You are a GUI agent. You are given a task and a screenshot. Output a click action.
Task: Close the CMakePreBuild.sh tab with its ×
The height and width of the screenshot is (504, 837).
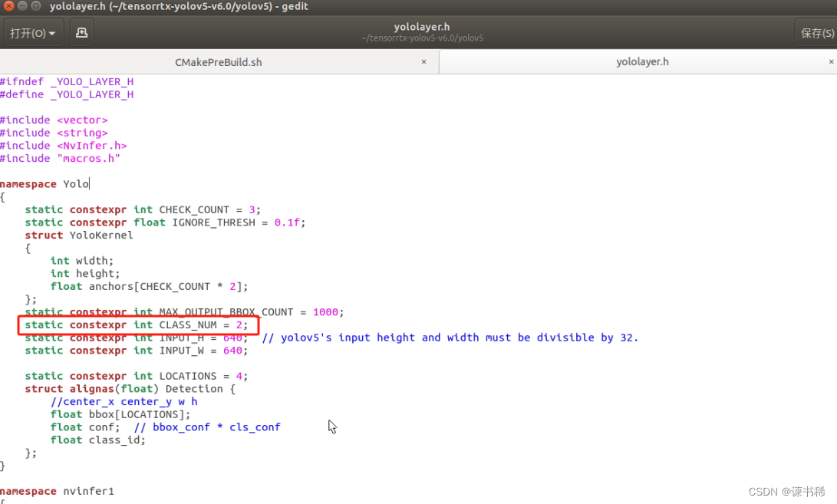tap(424, 61)
